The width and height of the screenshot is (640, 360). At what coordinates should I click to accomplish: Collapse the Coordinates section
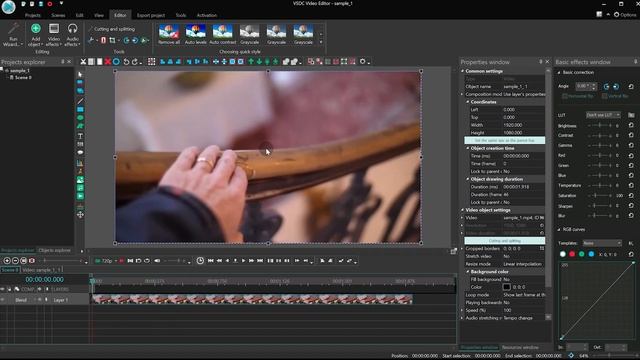(468, 102)
